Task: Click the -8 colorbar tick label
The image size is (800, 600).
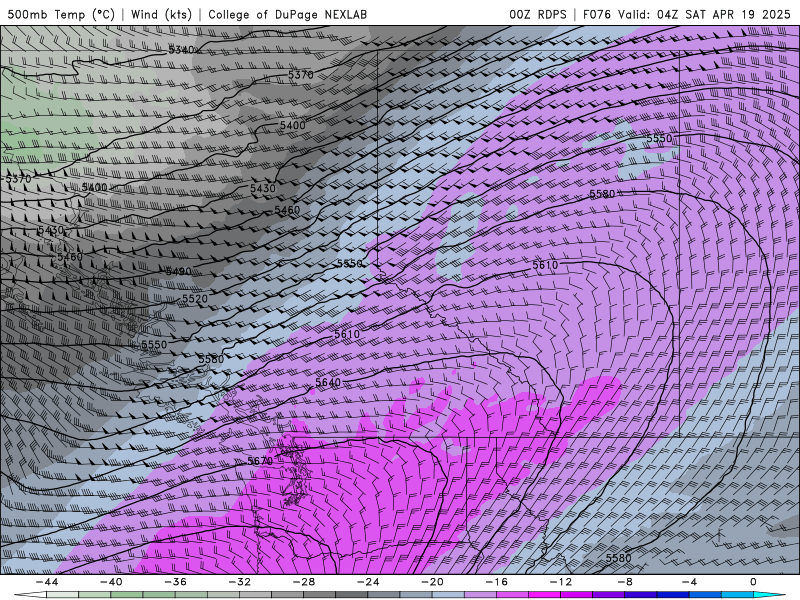Action: (626, 582)
